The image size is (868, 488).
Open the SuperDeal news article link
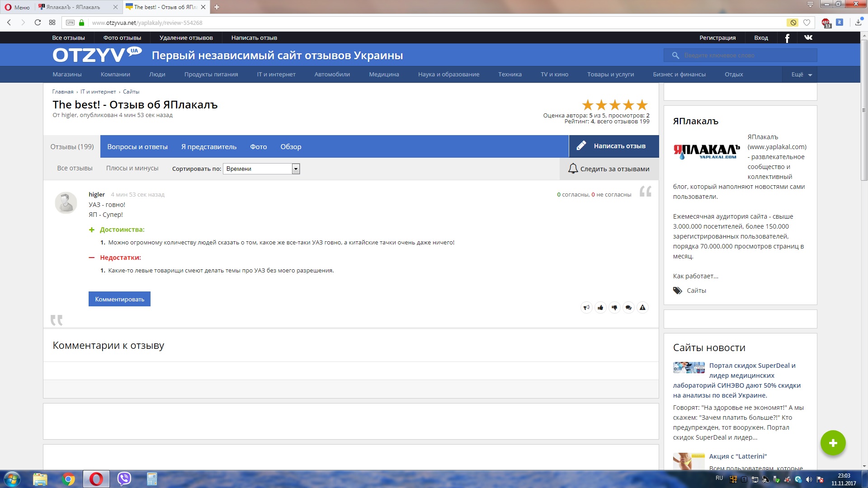pyautogui.click(x=737, y=380)
